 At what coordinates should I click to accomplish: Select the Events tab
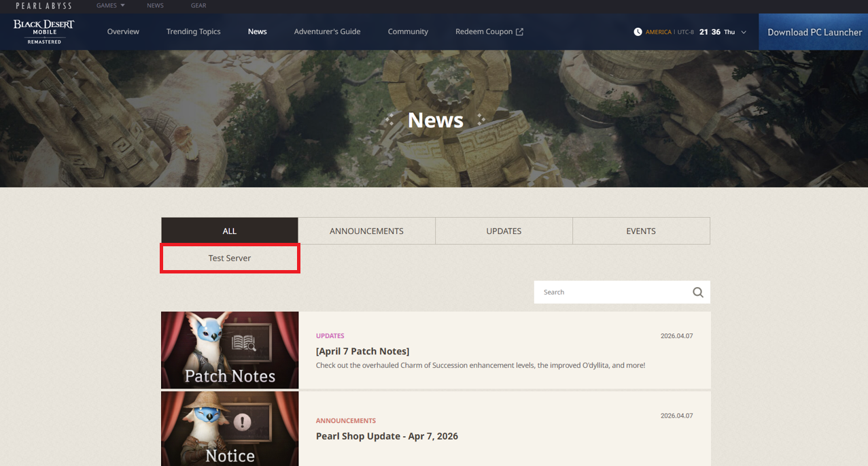click(x=641, y=231)
